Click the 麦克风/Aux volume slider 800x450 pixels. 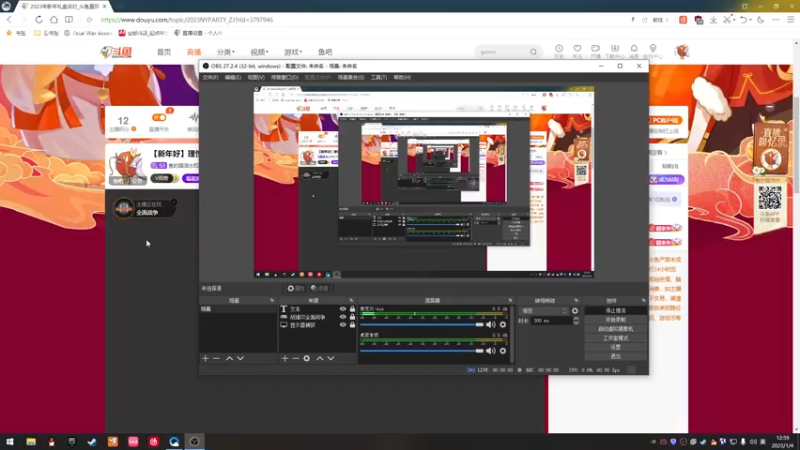click(422, 324)
